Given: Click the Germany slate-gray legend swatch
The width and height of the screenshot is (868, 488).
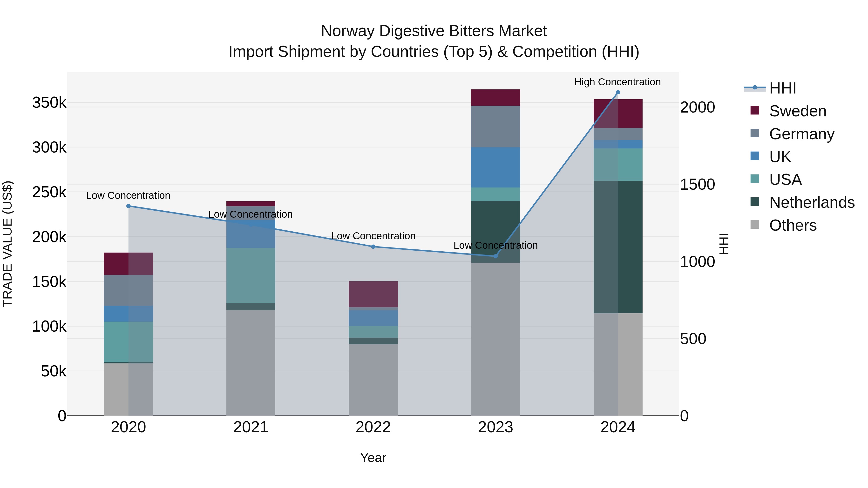Looking at the screenshot, I should [x=755, y=133].
